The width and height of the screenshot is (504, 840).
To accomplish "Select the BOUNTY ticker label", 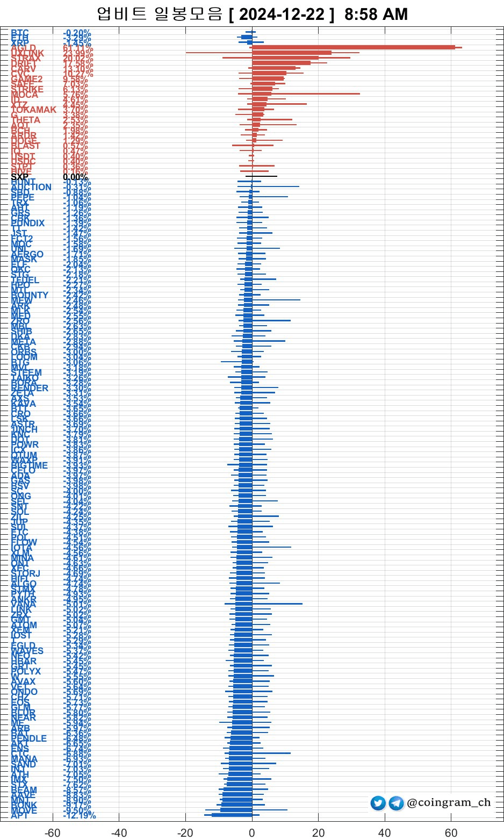I will 30,295.
